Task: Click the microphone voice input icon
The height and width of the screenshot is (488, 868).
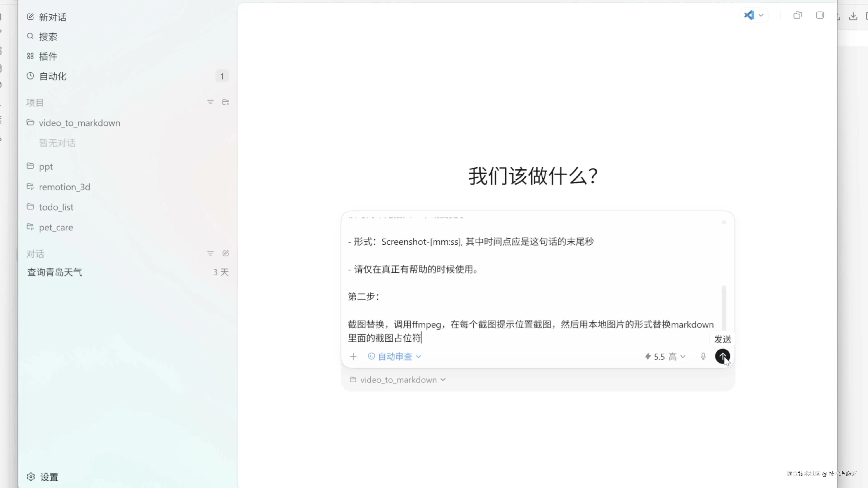Action: tap(703, 356)
